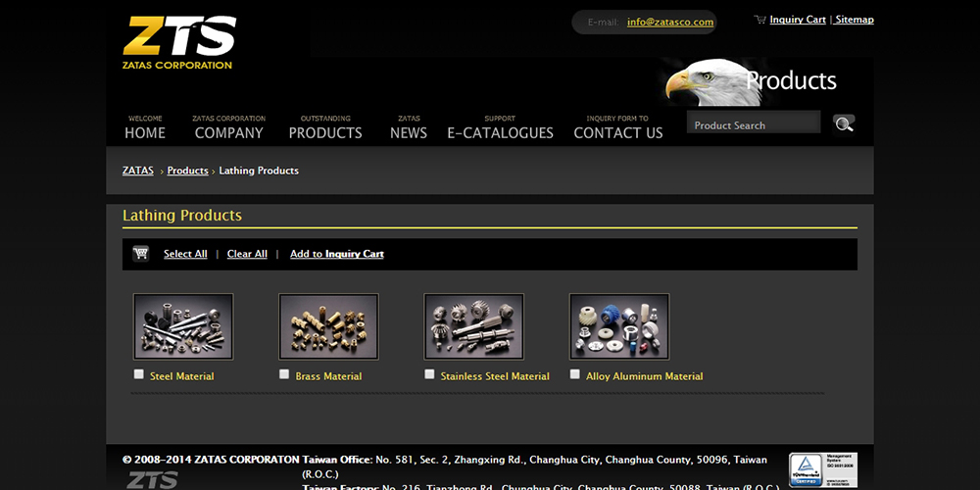The height and width of the screenshot is (490, 980).
Task: Open Stainless Steel Material product link
Action: tap(495, 376)
